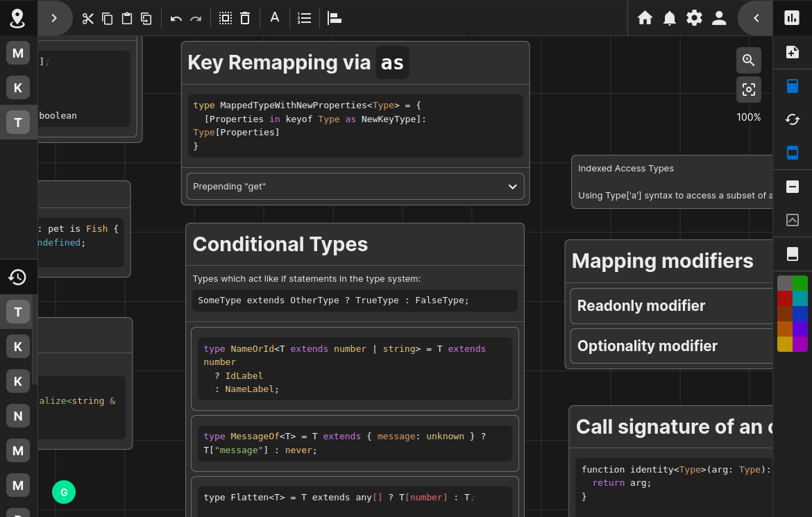This screenshot has height=517, width=812.
Task: Click the map pin logo icon
Action: [x=17, y=18]
